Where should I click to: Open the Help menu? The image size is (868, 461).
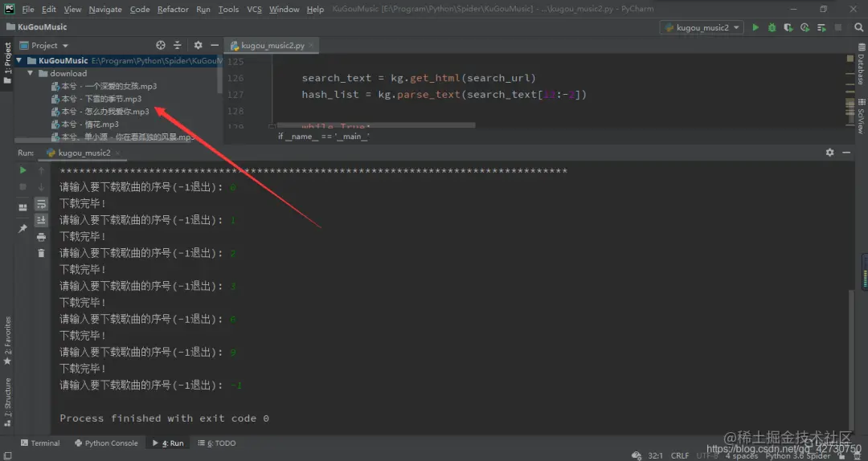tap(315, 10)
